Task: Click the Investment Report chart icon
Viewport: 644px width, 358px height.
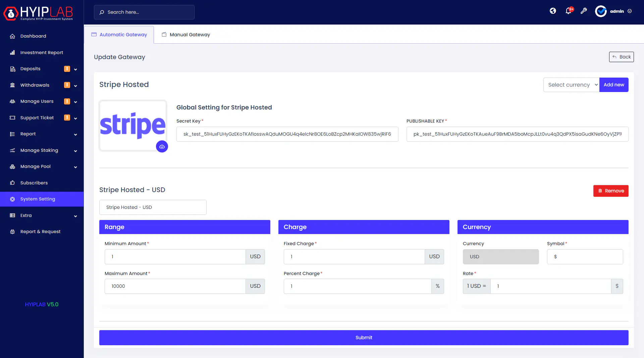Action: [12, 52]
